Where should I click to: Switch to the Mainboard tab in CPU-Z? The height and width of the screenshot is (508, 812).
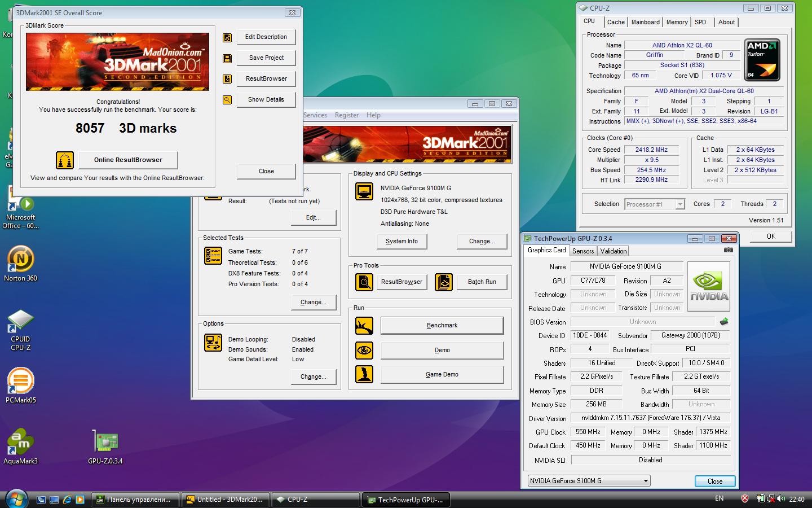645,22
